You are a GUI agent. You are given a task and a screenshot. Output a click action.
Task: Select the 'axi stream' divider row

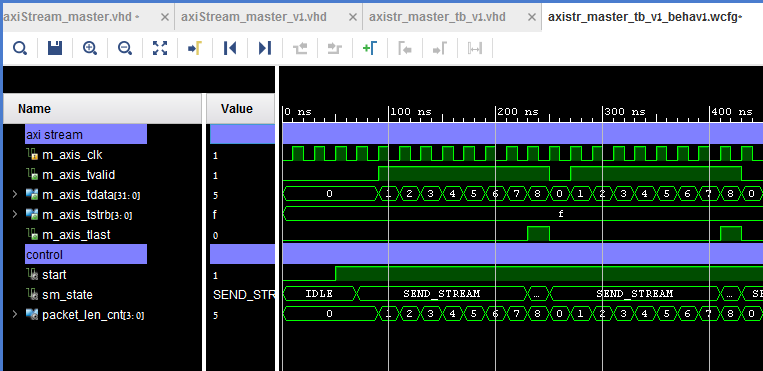pos(86,135)
